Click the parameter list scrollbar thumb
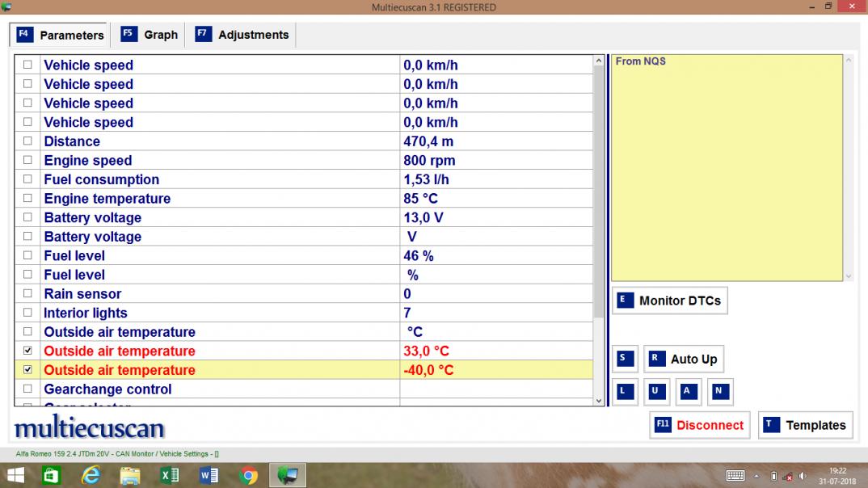 tap(598, 192)
